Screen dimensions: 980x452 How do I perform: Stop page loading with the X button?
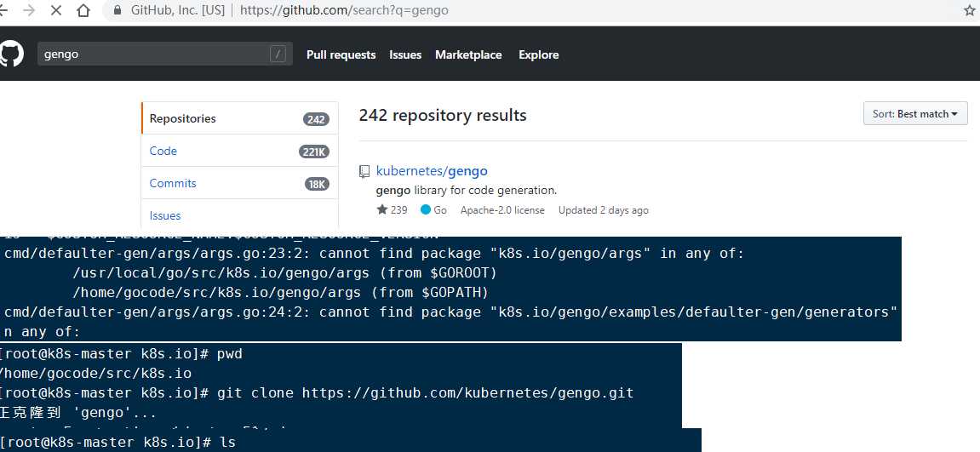55,10
